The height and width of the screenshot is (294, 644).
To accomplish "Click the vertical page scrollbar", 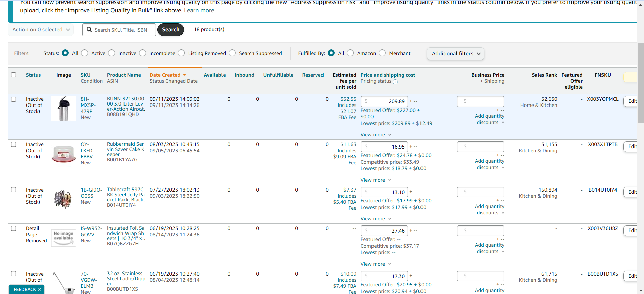I will (x=641, y=83).
